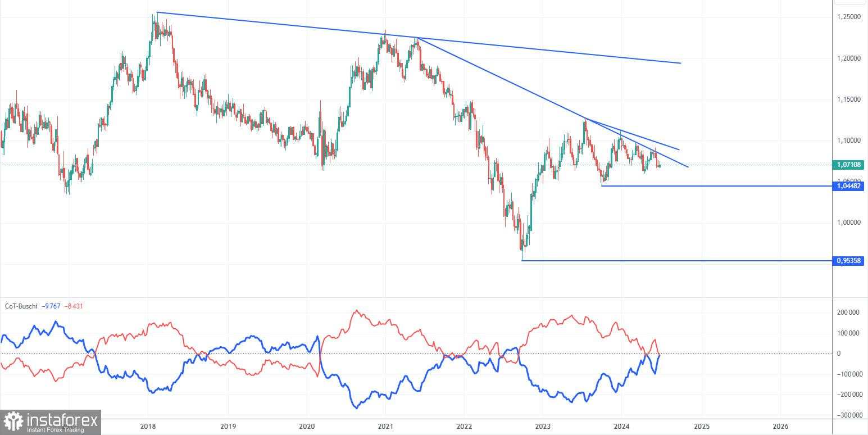Select the long trend line from 2018 peak
The width and height of the screenshot is (868, 435).
tap(419, 38)
